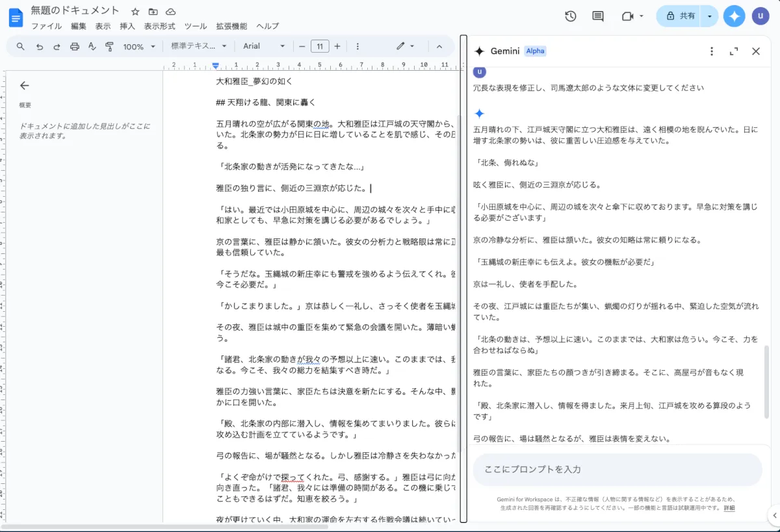Star the untitled document
The width and height of the screenshot is (780, 532).
click(x=135, y=12)
